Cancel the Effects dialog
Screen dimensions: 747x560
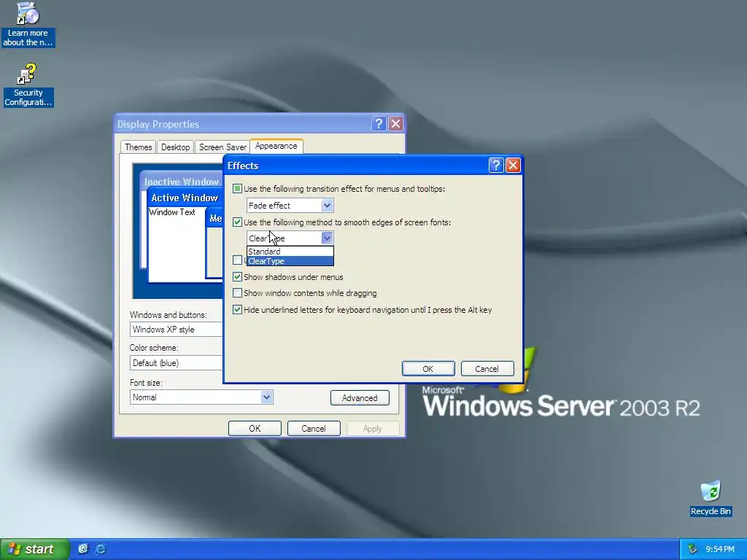[487, 368]
